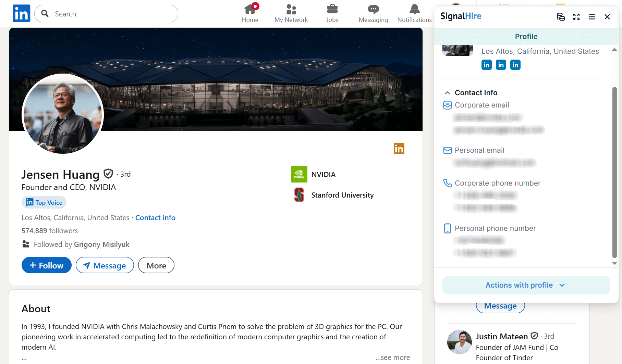The height and width of the screenshot is (364, 622).
Task: Click the second blurred personal phone number
Action: (485, 253)
